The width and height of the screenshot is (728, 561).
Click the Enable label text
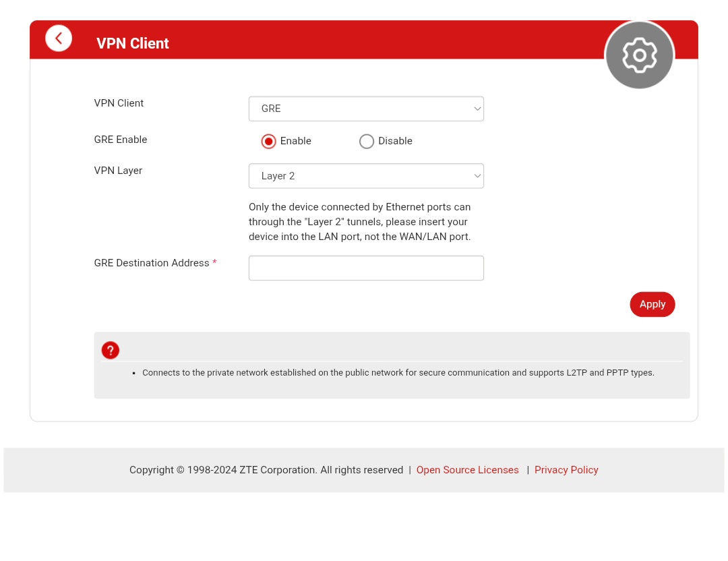[296, 141]
